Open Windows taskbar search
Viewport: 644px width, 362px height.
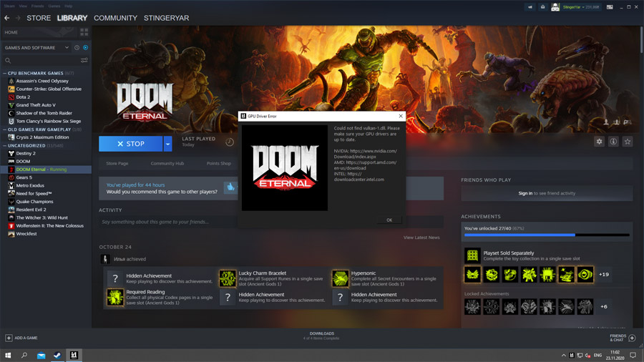click(x=24, y=355)
